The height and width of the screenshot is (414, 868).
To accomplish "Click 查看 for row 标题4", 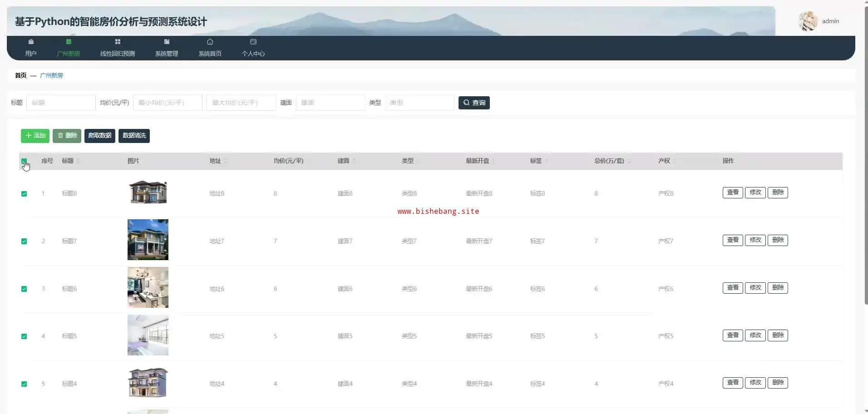I will [733, 383].
